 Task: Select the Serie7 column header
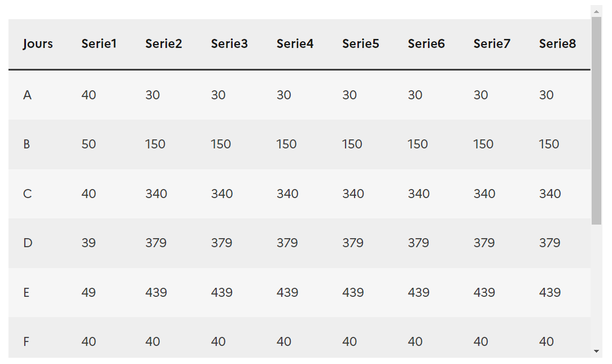tap(491, 43)
